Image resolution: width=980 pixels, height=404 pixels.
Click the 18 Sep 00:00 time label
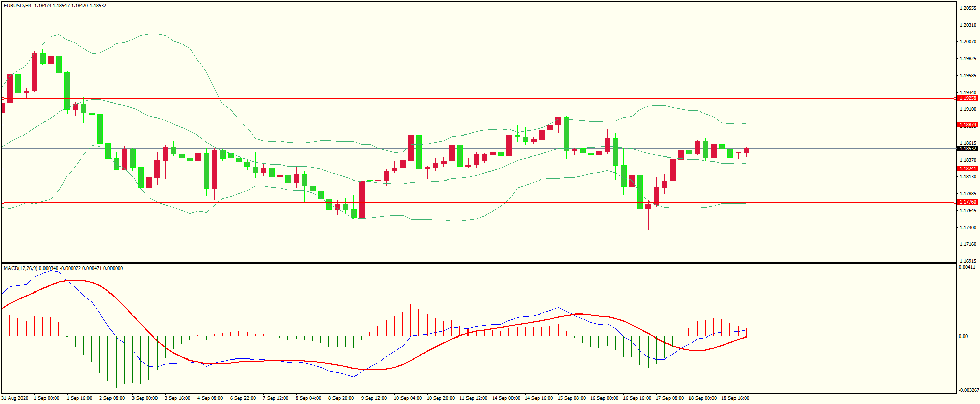point(702,398)
